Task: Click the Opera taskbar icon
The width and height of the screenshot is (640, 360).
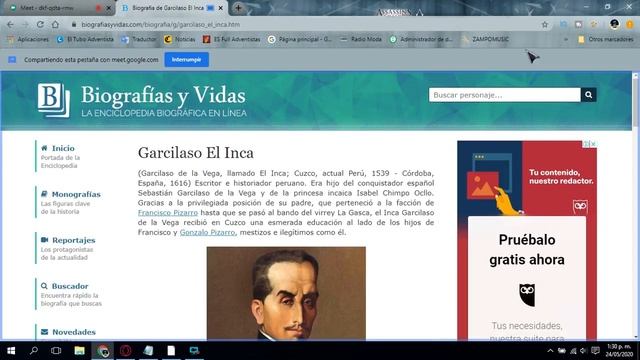Action: point(125,351)
